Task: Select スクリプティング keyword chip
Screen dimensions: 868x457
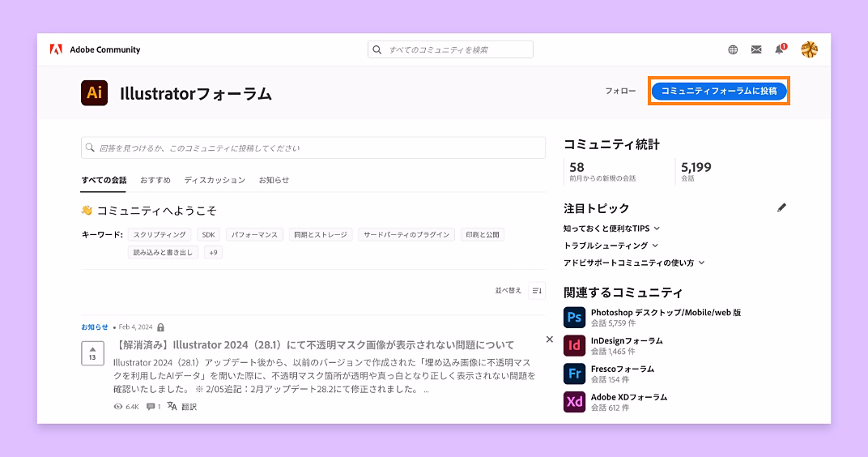Action: pos(160,235)
